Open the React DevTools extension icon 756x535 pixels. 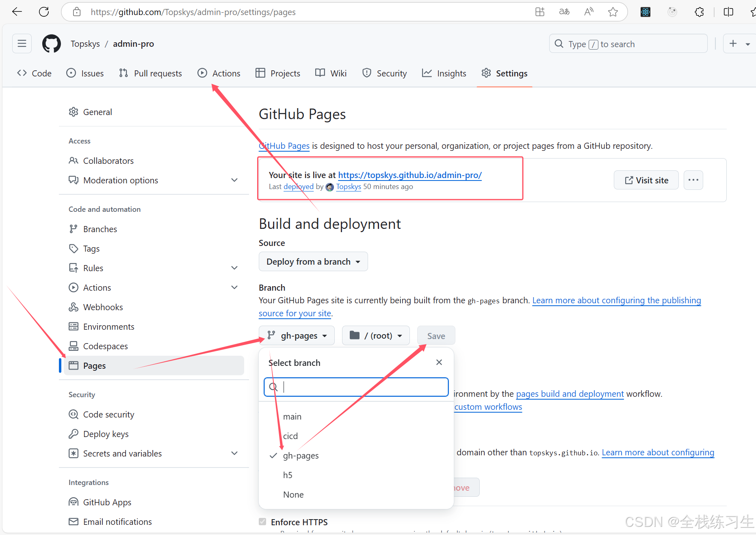pyautogui.click(x=646, y=12)
